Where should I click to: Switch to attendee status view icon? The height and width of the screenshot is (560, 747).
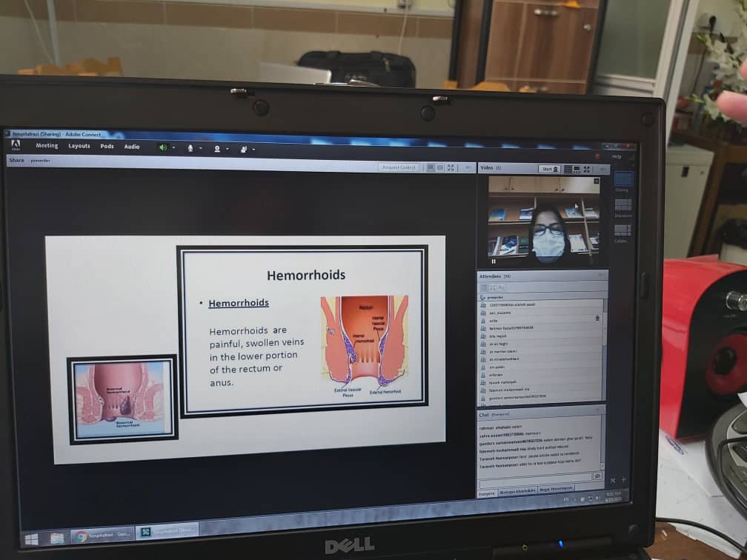pos(501,287)
